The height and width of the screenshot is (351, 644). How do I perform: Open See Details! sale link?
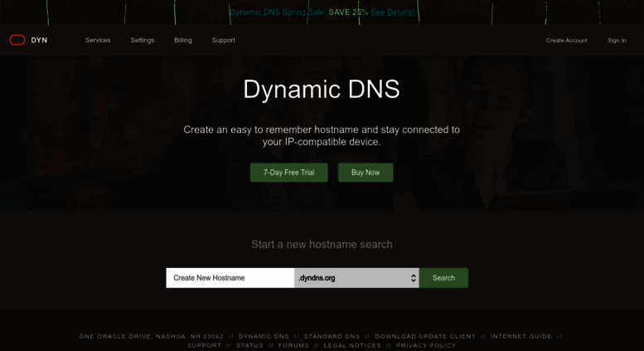pos(392,12)
